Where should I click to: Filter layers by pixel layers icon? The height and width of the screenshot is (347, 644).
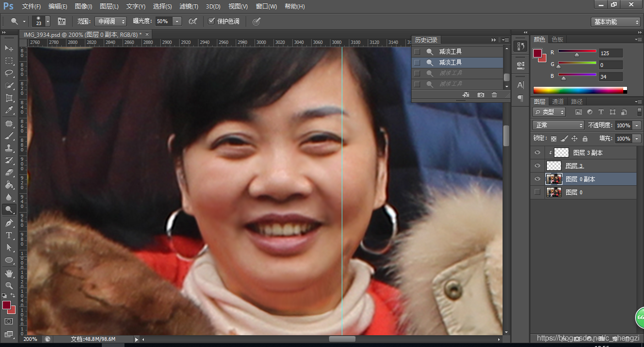(578, 112)
